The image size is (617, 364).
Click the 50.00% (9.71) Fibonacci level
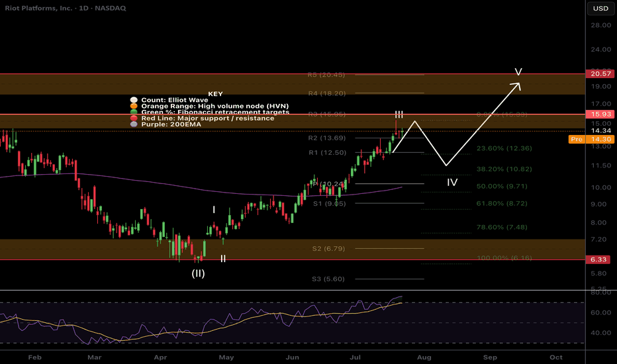coord(502,186)
